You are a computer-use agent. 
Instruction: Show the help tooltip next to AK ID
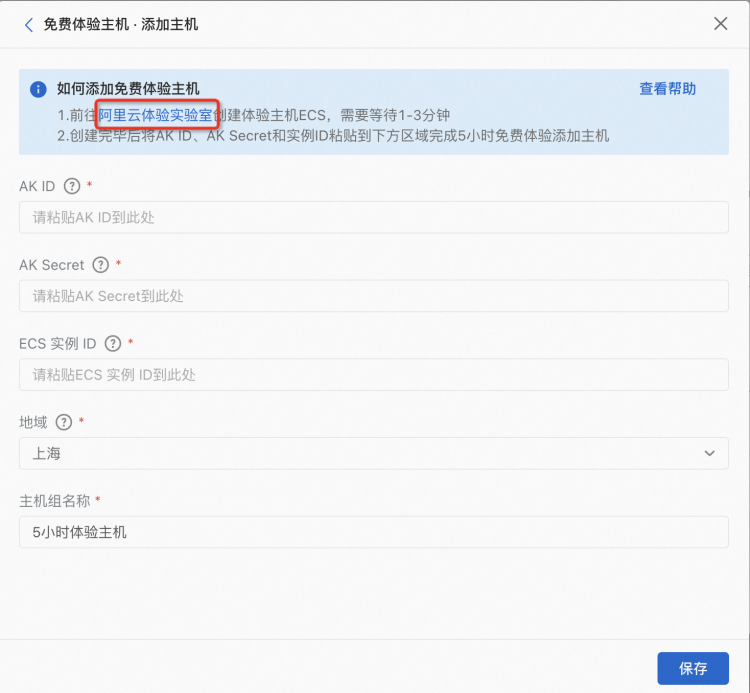pos(72,186)
